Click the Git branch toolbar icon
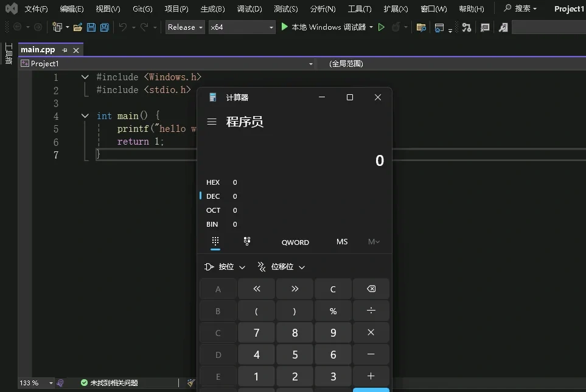 point(466,27)
